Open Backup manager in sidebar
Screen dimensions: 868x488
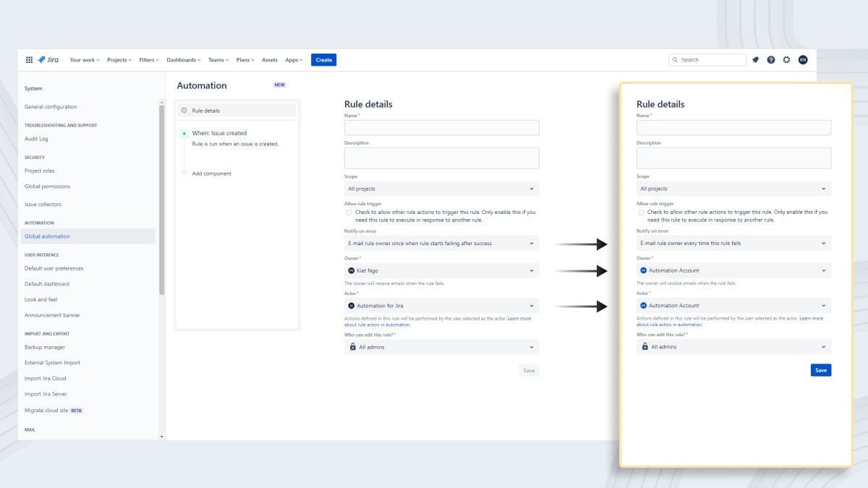coord(45,347)
